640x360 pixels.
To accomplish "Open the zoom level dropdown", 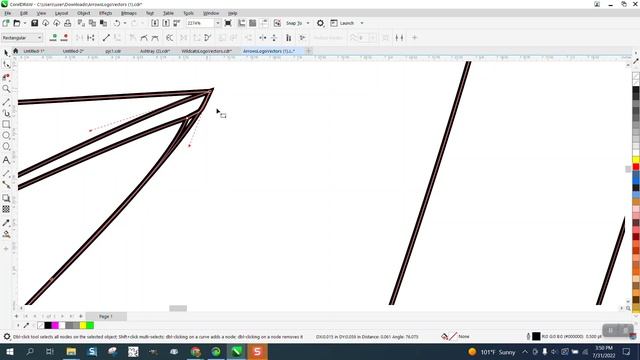I will tap(218, 23).
